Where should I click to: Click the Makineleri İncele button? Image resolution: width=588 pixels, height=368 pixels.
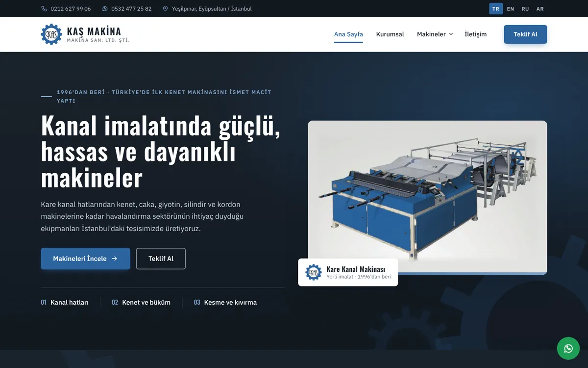[x=85, y=259]
